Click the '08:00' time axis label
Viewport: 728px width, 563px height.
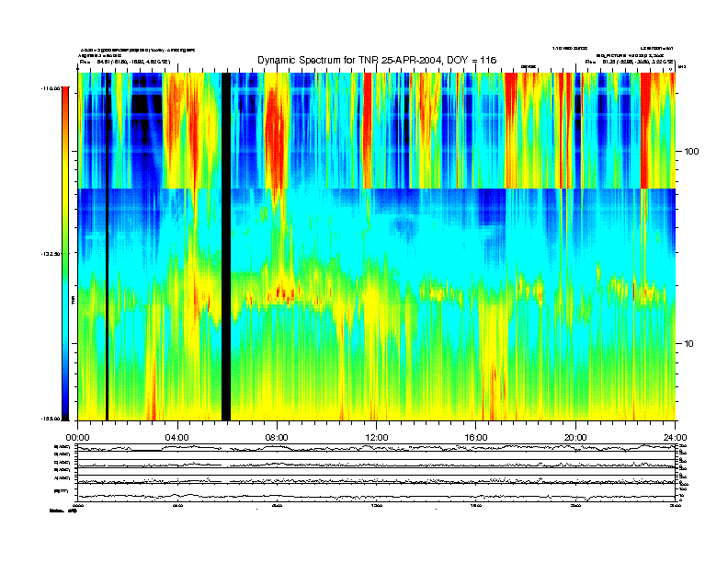[277, 438]
